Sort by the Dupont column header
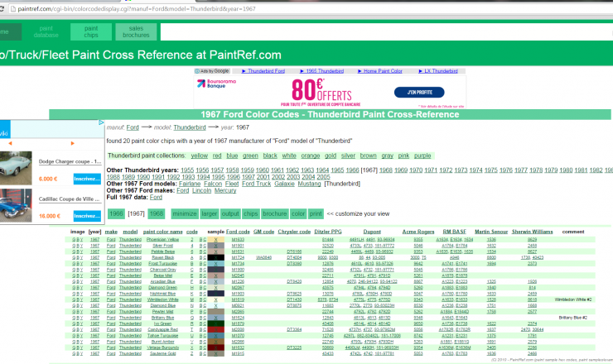Image resolution: width=613 pixels, height=364 pixels. point(372,232)
